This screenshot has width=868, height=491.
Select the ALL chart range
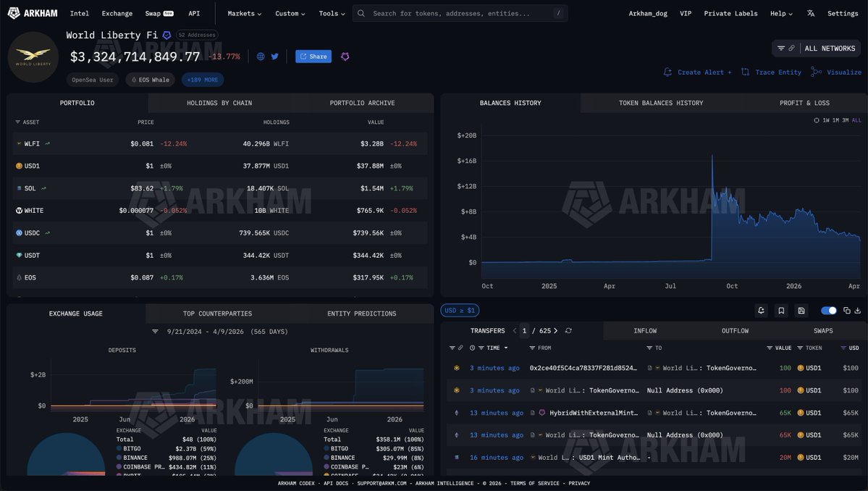pos(856,120)
